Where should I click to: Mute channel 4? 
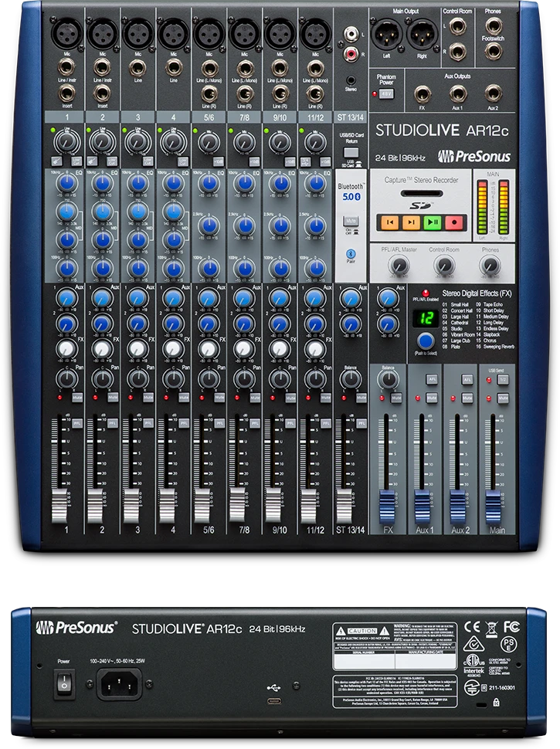[184, 397]
